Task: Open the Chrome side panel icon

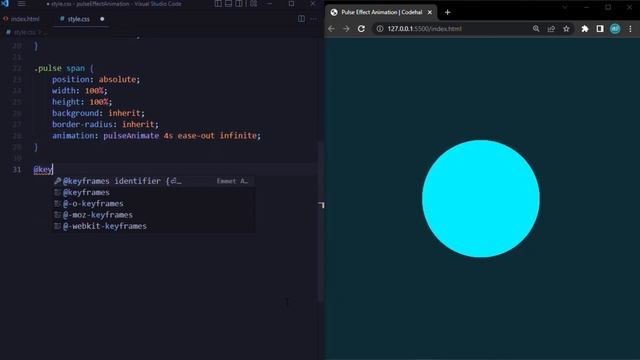Action: click(x=600, y=29)
